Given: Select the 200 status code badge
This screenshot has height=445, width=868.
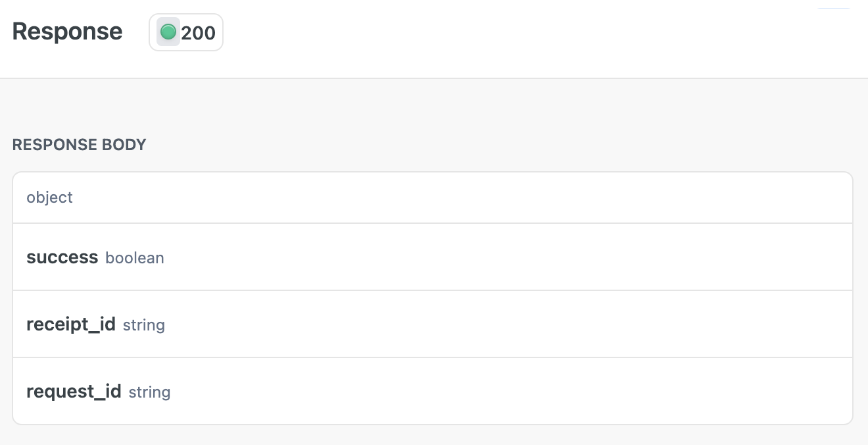Looking at the screenshot, I should click(186, 32).
